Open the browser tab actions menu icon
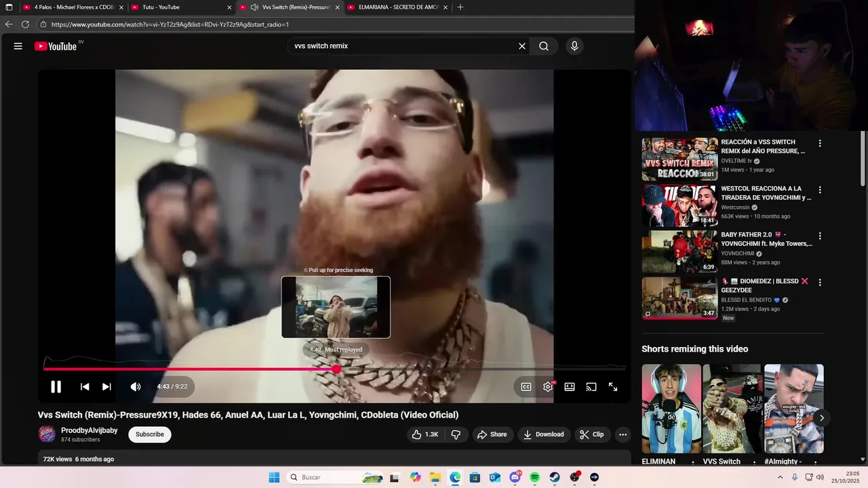The width and height of the screenshot is (868, 488). [x=9, y=7]
